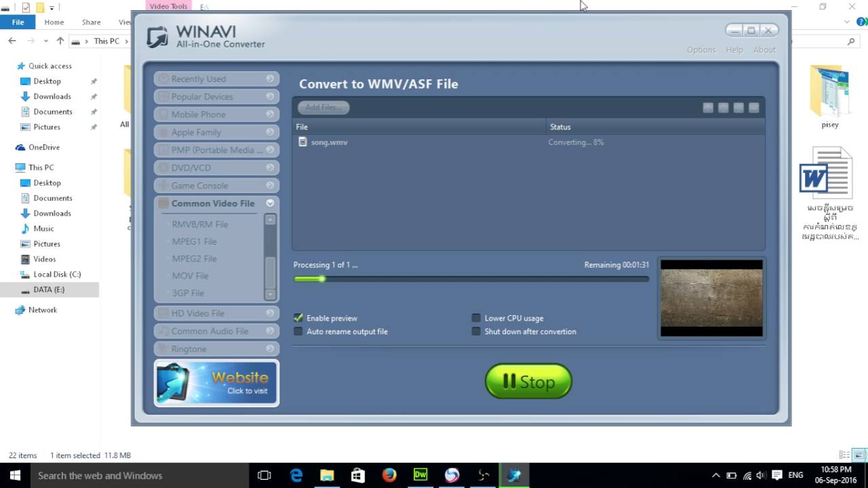The height and width of the screenshot is (488, 868).
Task: Open File Explorer taskbar icon
Action: coord(327,475)
